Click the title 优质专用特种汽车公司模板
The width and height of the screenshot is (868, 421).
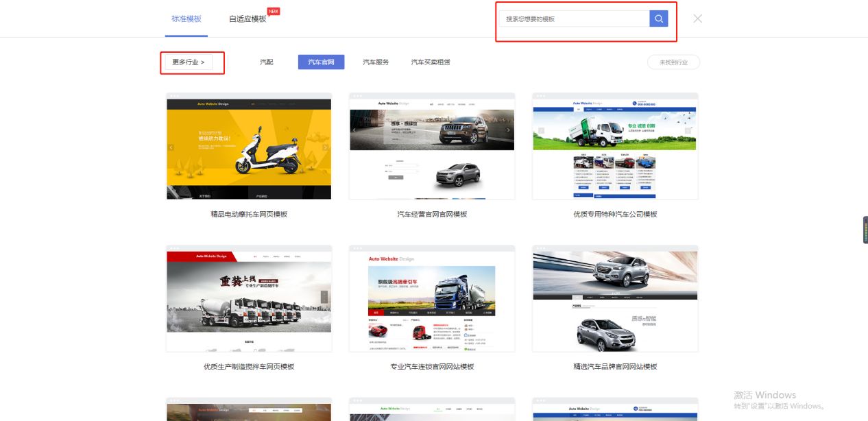(x=615, y=215)
